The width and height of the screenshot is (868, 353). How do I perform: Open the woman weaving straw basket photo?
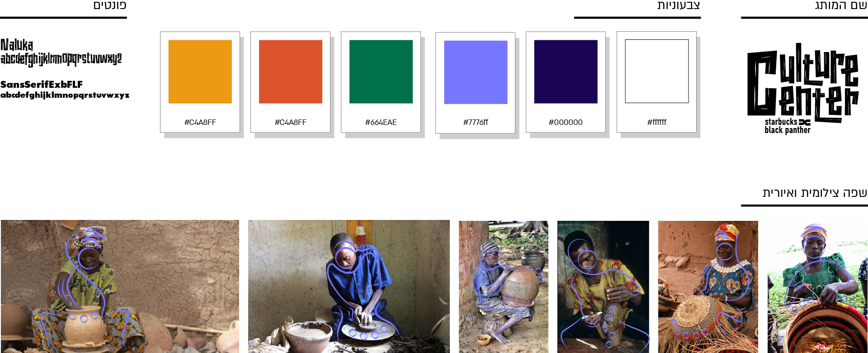click(708, 287)
